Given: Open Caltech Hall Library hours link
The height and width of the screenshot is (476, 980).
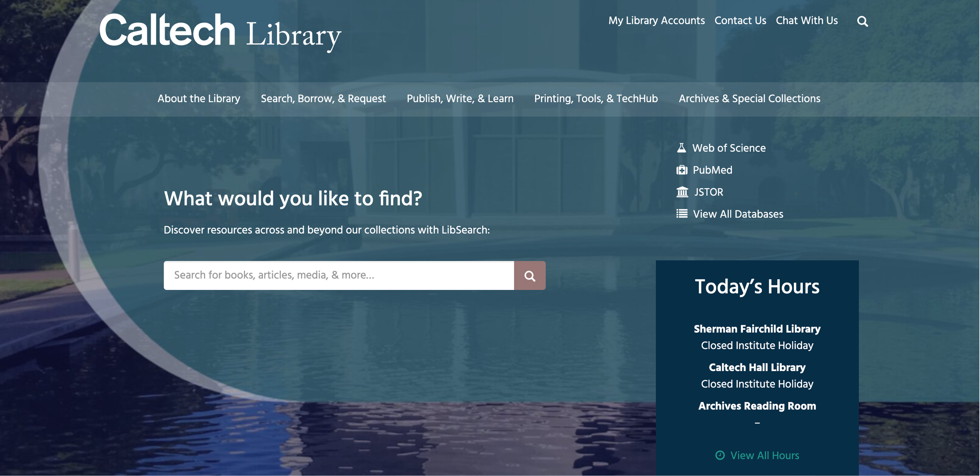Looking at the screenshot, I should tap(757, 367).
